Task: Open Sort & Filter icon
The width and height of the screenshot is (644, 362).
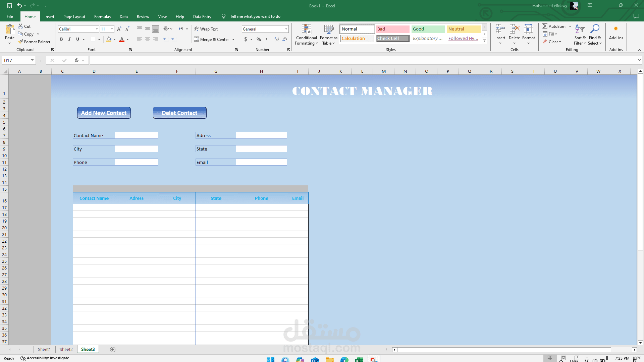Action: coord(580,29)
